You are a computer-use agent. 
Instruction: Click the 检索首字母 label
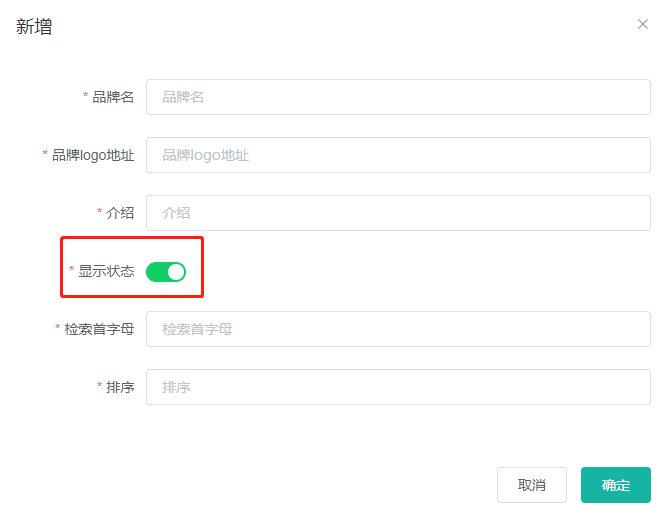99,329
